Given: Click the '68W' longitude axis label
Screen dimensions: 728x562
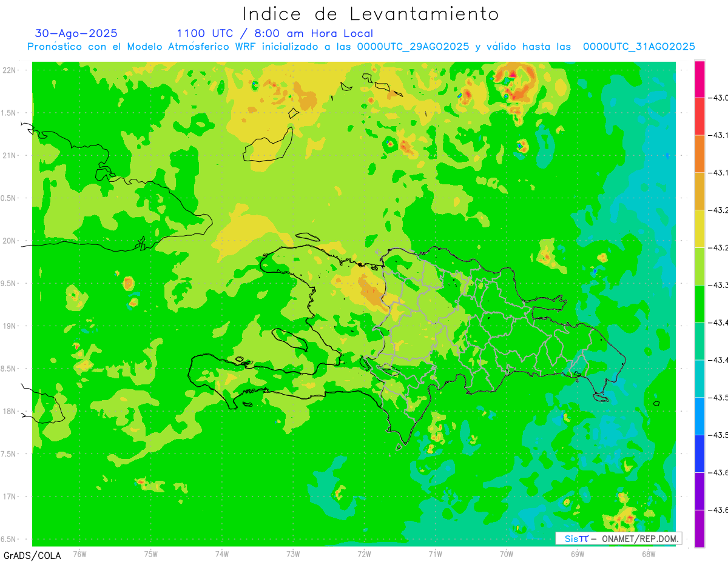Looking at the screenshot, I should coord(649,554).
